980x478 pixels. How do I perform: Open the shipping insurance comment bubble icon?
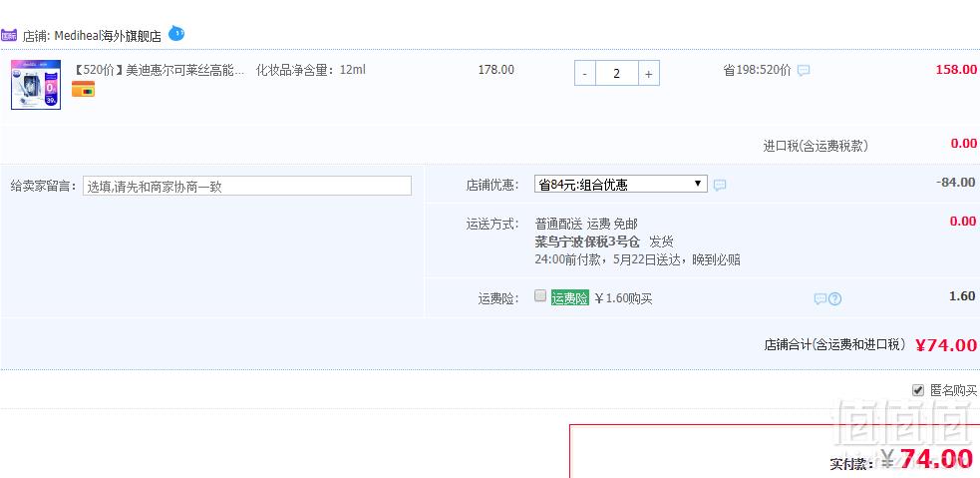(820, 299)
